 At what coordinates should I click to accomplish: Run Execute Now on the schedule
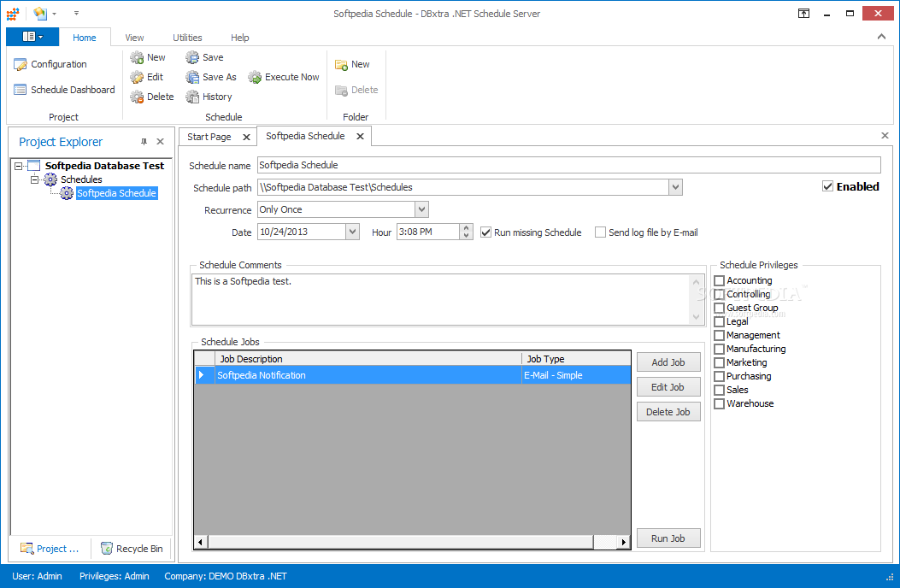point(284,77)
